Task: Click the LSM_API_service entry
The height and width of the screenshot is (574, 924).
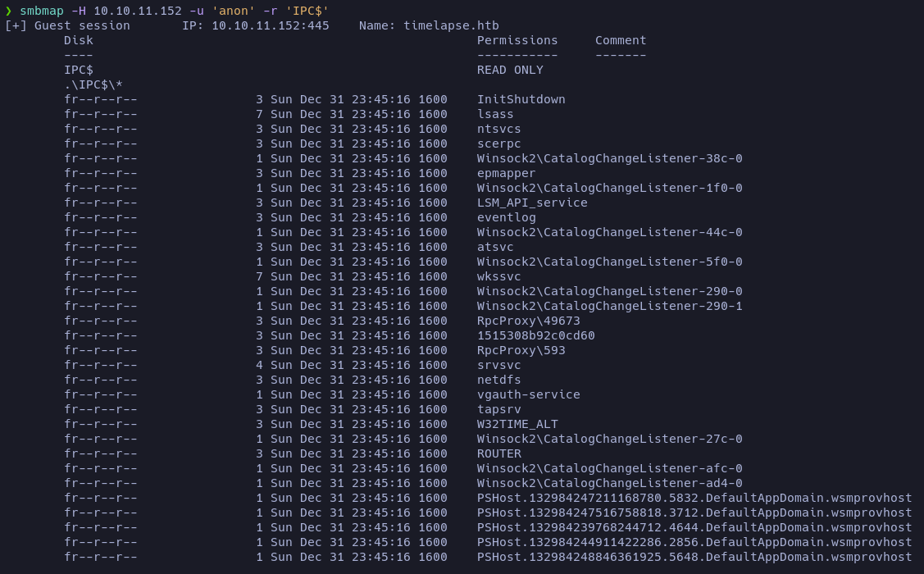Action: click(532, 203)
